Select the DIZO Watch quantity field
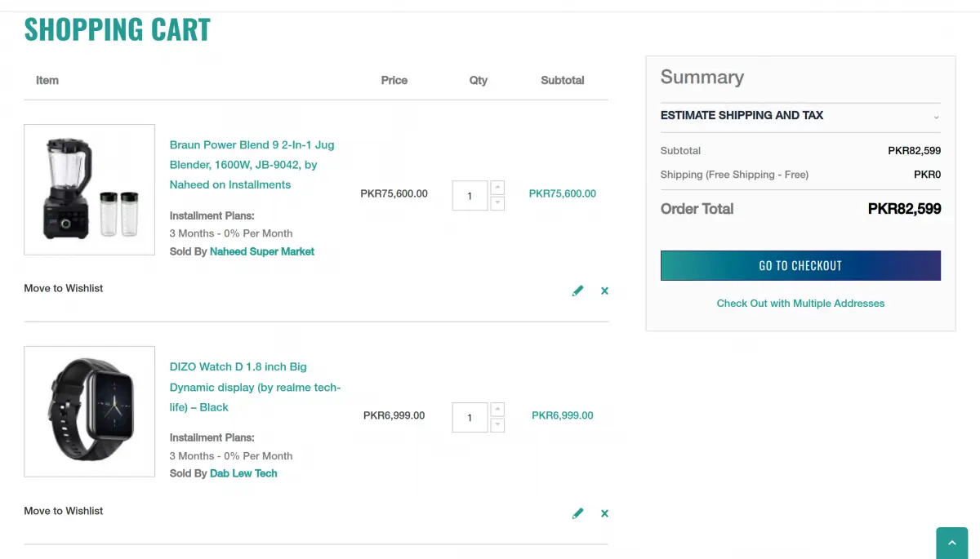 tap(470, 417)
